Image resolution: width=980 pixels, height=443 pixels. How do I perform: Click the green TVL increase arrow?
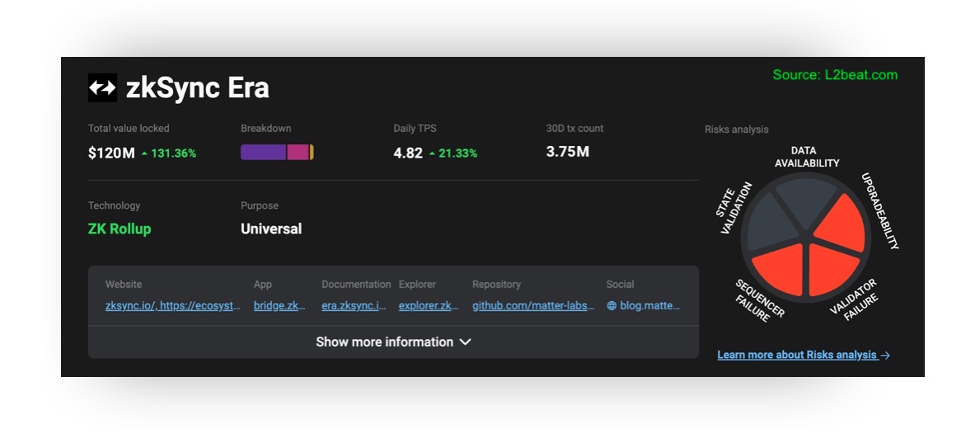[144, 153]
